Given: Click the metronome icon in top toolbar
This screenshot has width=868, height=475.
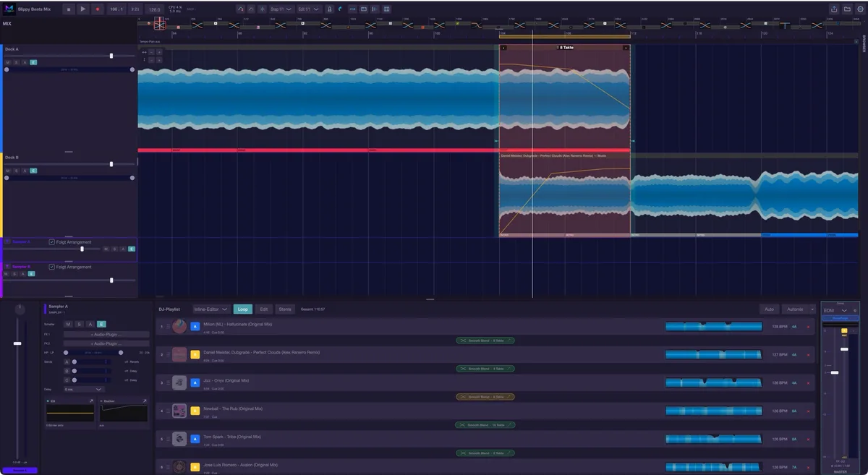Looking at the screenshot, I should 329,9.
